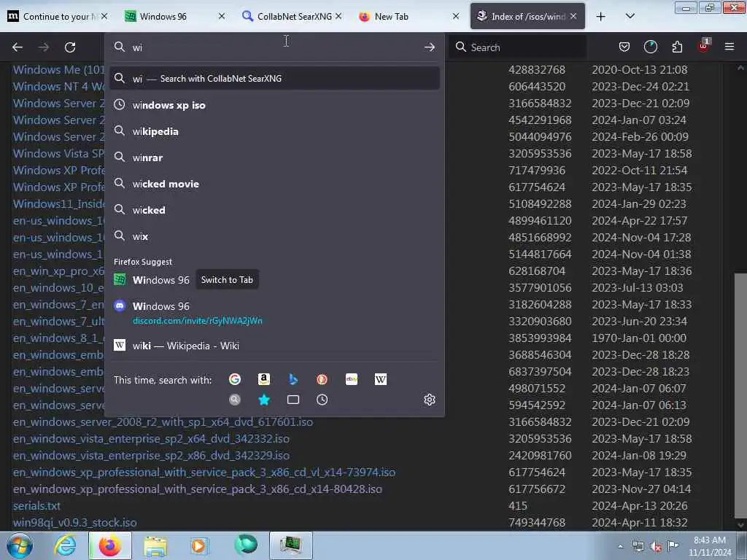Open en_windows_xp_professional x14-80428.iso link
Viewport: 747px width, 560px height.
click(x=197, y=489)
